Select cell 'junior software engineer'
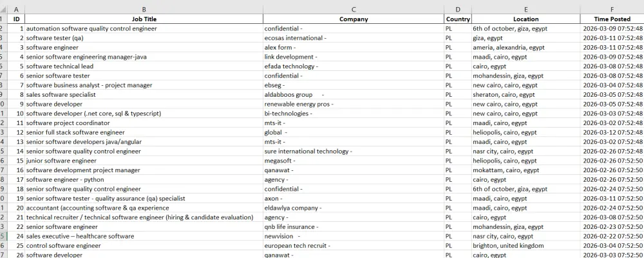The height and width of the screenshot is (258, 644). (x=144, y=161)
